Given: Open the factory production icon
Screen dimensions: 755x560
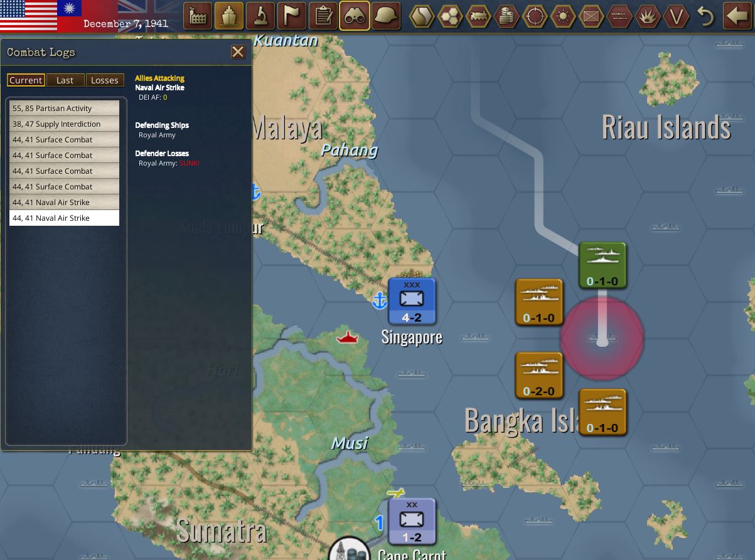Looking at the screenshot, I should [198, 16].
